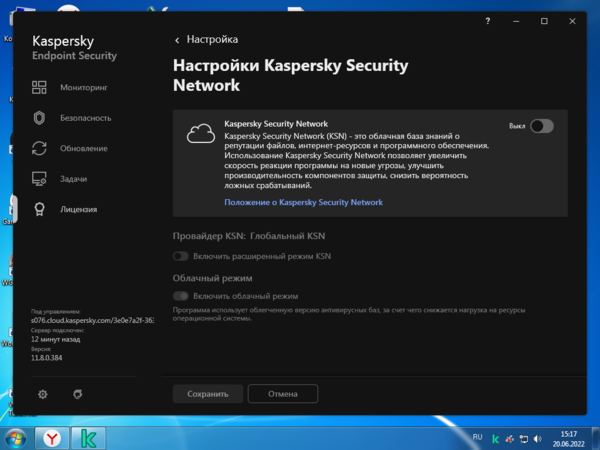Click the Kaspersky icon in the taskbar
The height and width of the screenshot is (450, 600).
click(88, 438)
